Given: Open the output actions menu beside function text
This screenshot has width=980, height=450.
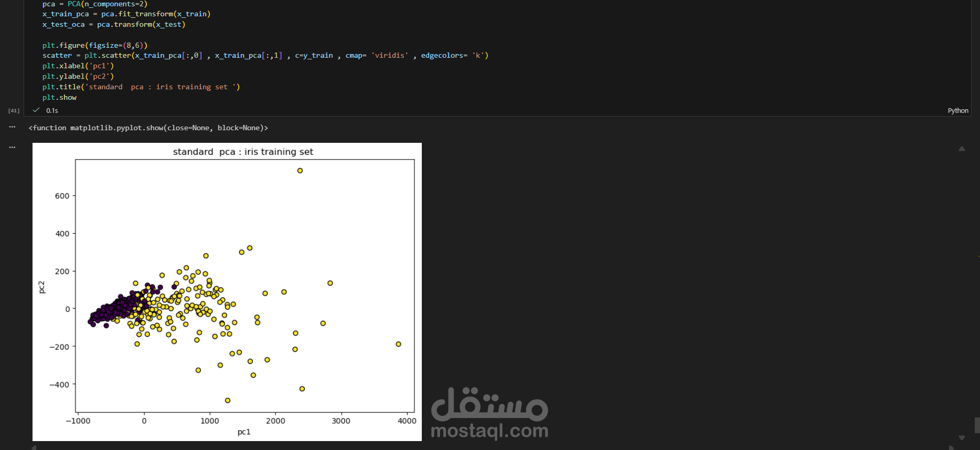Looking at the screenshot, I should click(12, 127).
